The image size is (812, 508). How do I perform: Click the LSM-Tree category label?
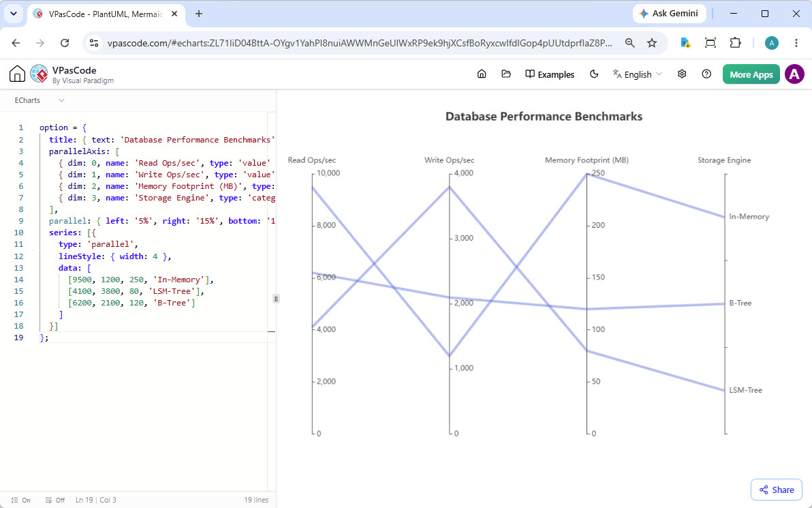(x=745, y=390)
